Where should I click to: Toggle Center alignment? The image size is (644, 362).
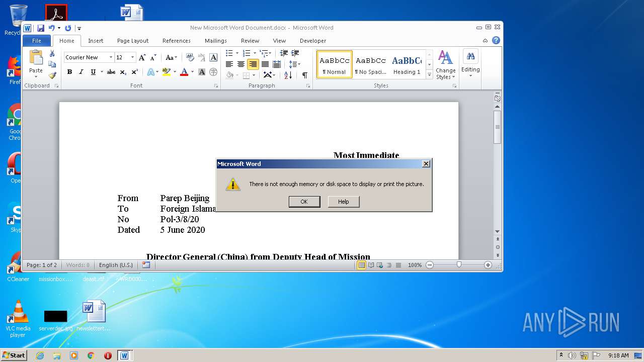tap(241, 64)
